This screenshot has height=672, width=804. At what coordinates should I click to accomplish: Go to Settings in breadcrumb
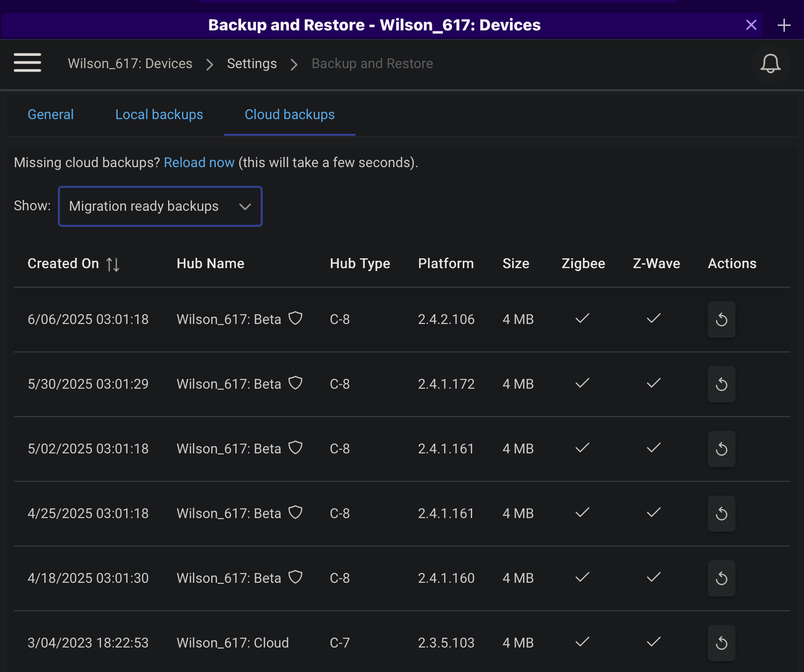point(251,64)
